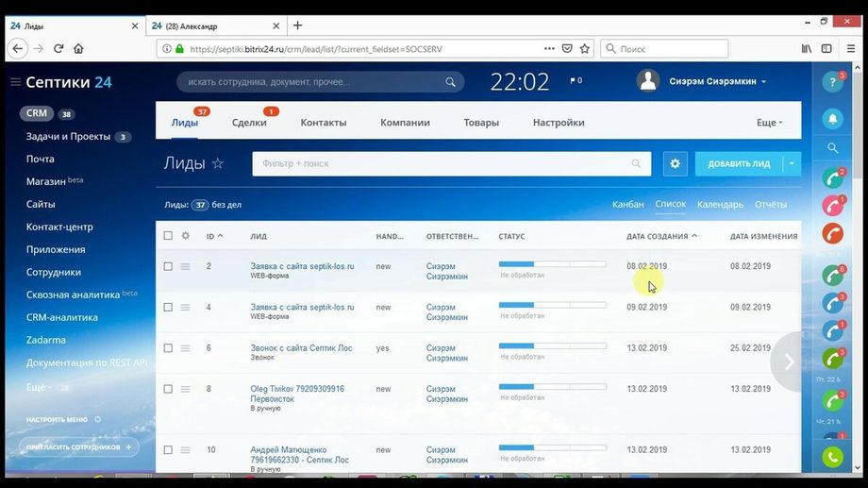Open dropdown arrow beside Добавить лид

(793, 163)
